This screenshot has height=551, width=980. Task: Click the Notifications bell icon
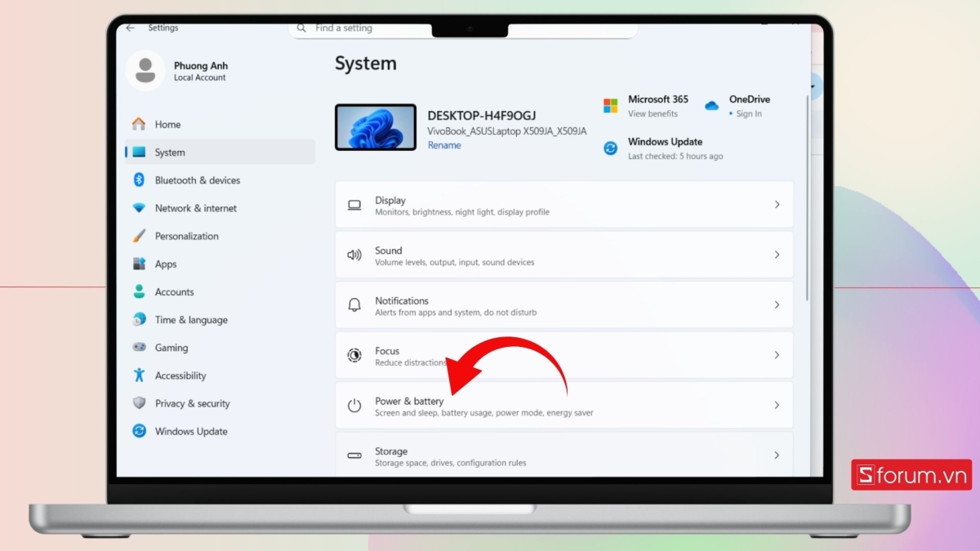point(354,304)
